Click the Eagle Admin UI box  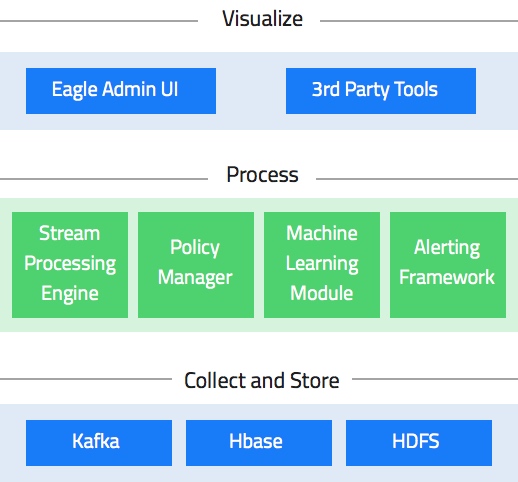pyautogui.click(x=121, y=91)
